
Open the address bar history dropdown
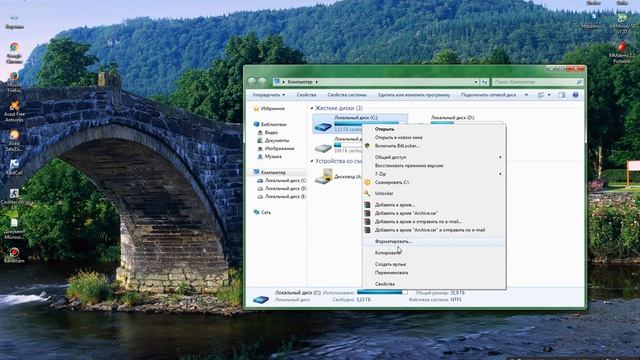pyautogui.click(x=476, y=82)
